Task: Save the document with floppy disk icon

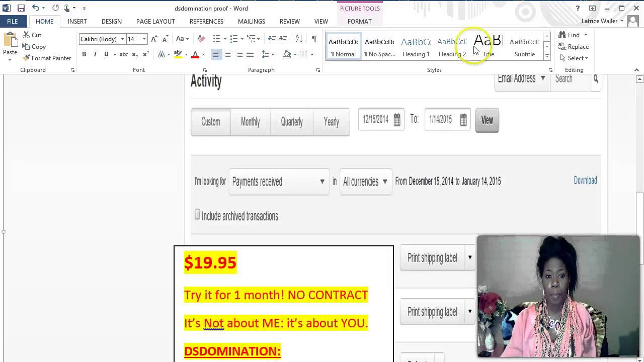Action: pyautogui.click(x=21, y=8)
